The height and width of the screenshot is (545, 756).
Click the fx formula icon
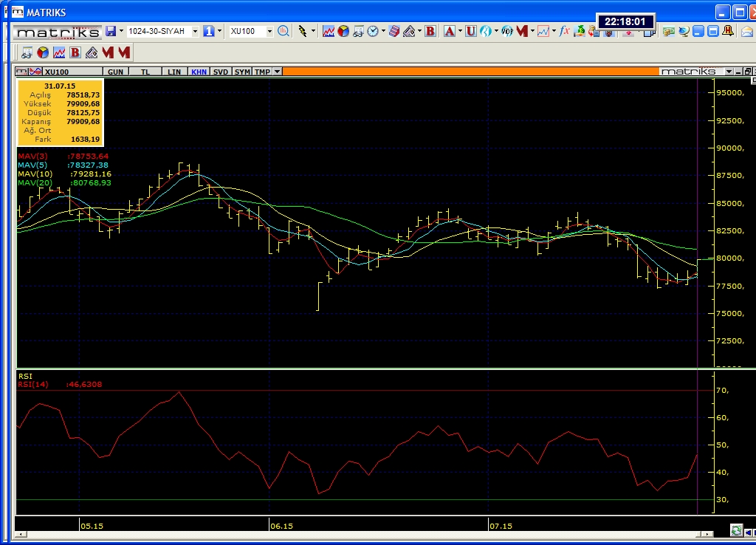click(x=564, y=31)
